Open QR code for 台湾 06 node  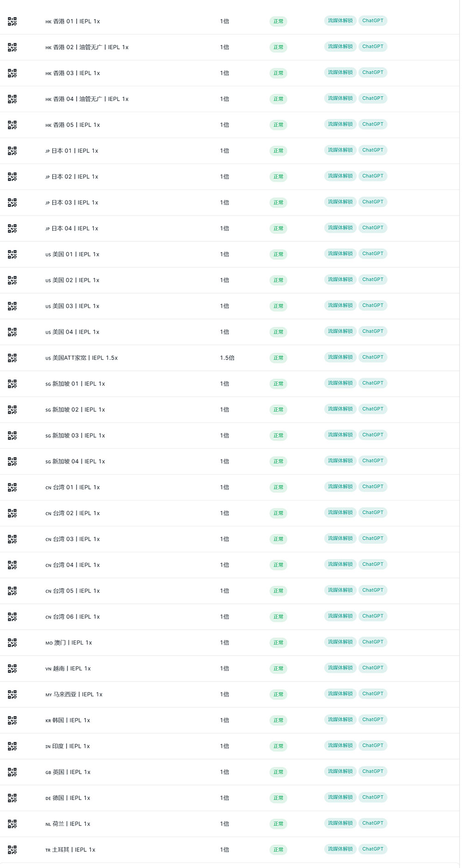tap(12, 616)
